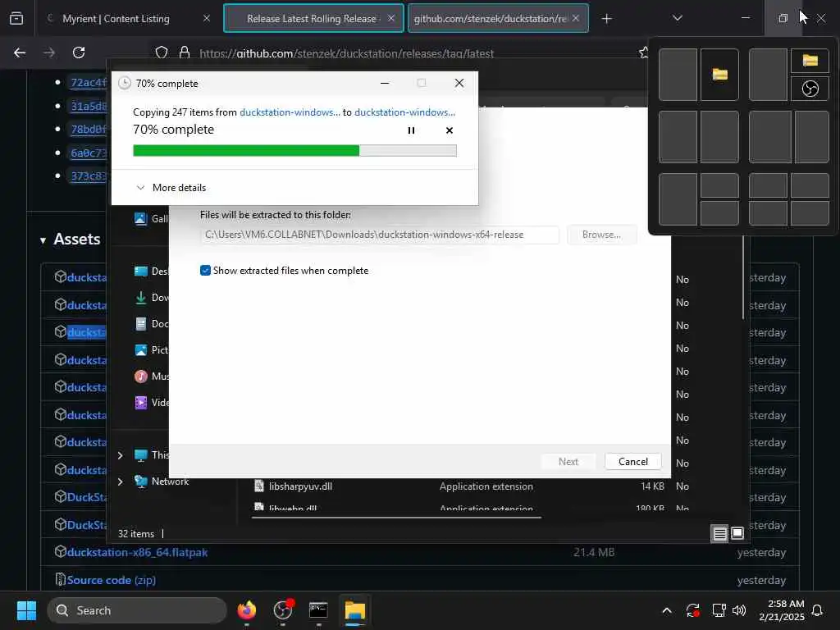Click the Next button in extract dialog
The height and width of the screenshot is (630, 840).
click(568, 461)
